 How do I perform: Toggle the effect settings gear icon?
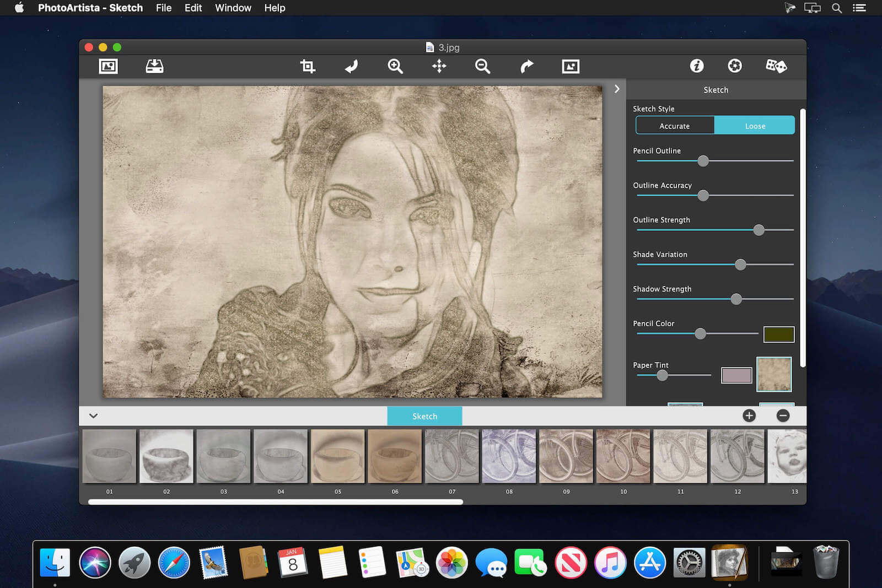point(735,66)
